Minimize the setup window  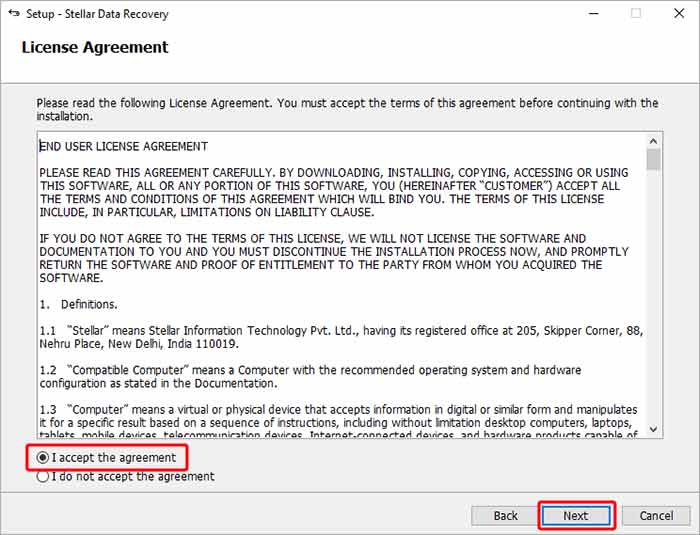click(x=594, y=13)
